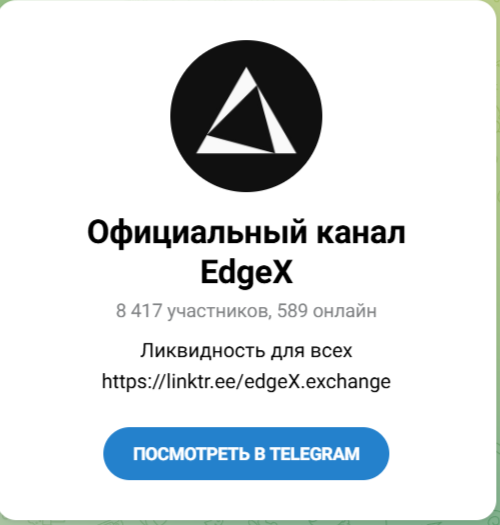Select the Официальный канал title line
This screenshot has width=500, height=525.
click(246, 233)
